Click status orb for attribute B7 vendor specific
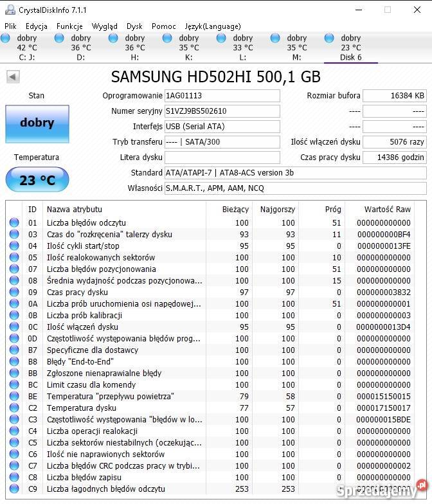 14,350
